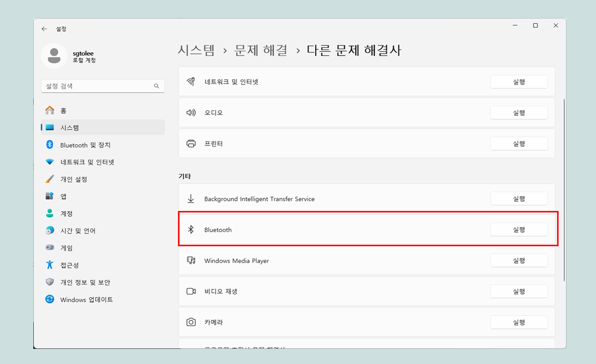Click the 비디오 재생 video camera icon
Image resolution: width=596 pixels, height=364 pixels.
[x=191, y=292]
